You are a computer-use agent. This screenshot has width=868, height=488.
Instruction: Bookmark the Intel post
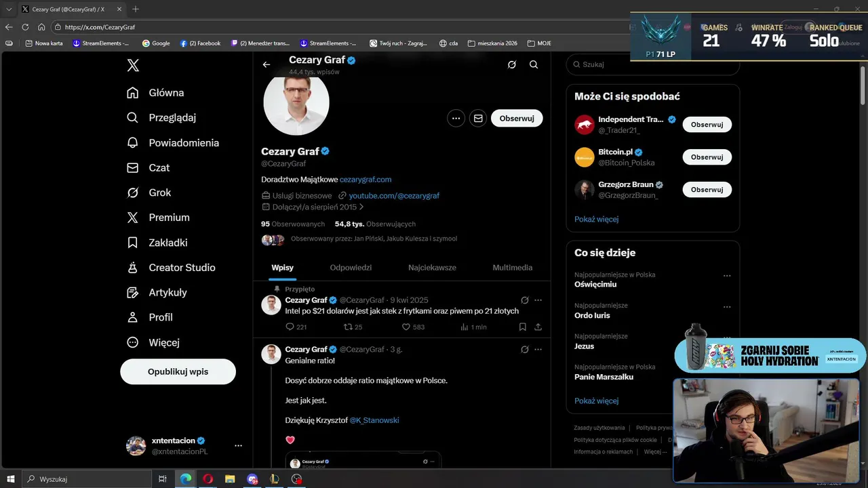[523, 327]
